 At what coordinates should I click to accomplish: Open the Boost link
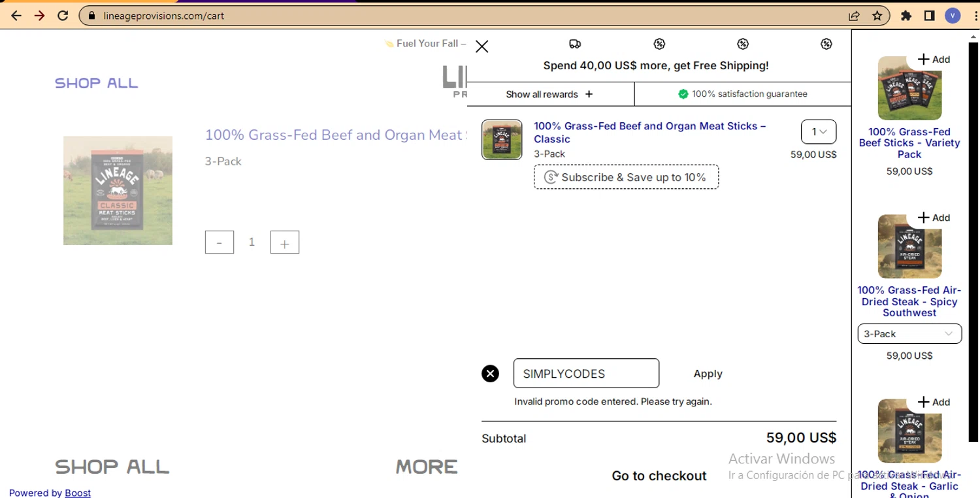[78, 493]
